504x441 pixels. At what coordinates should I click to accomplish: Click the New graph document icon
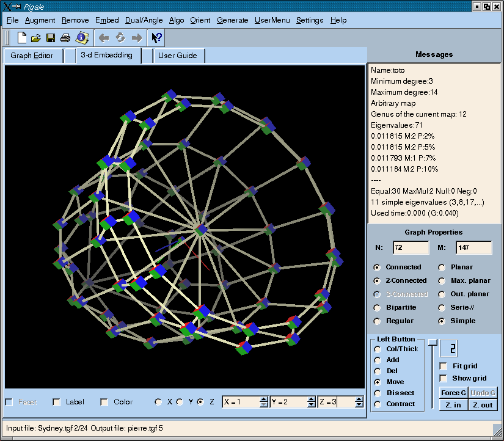[22, 38]
